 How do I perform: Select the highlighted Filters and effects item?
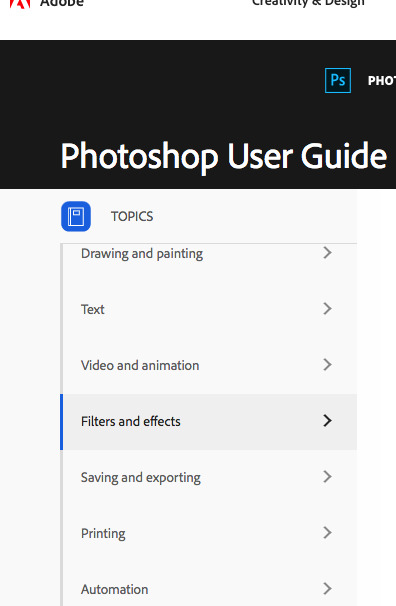209,422
